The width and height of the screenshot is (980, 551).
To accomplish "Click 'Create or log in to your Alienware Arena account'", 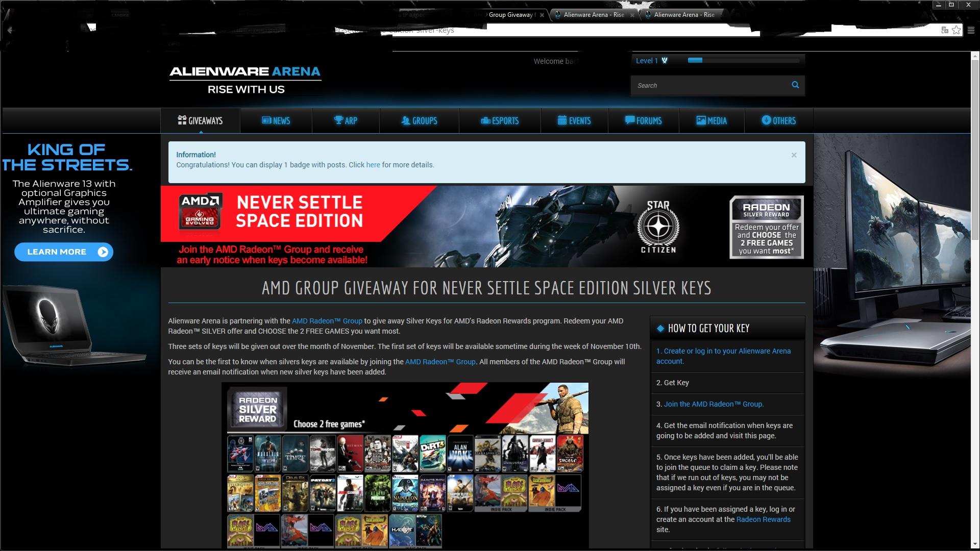I will click(724, 356).
